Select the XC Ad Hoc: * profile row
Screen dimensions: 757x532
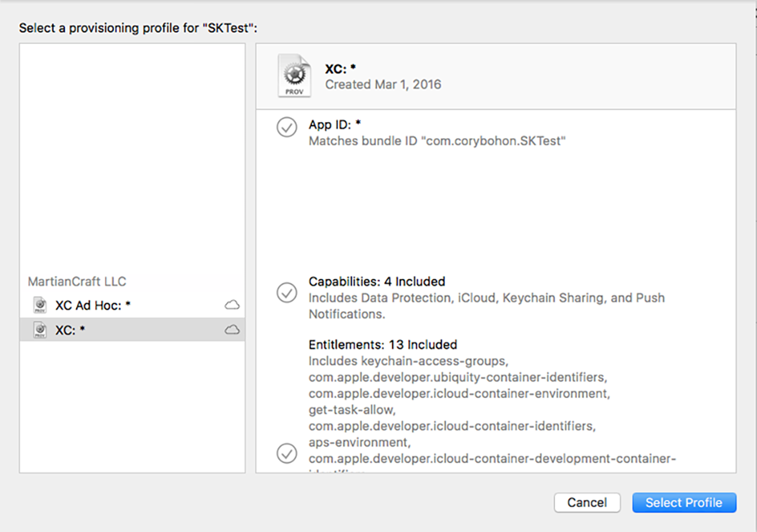click(x=132, y=305)
